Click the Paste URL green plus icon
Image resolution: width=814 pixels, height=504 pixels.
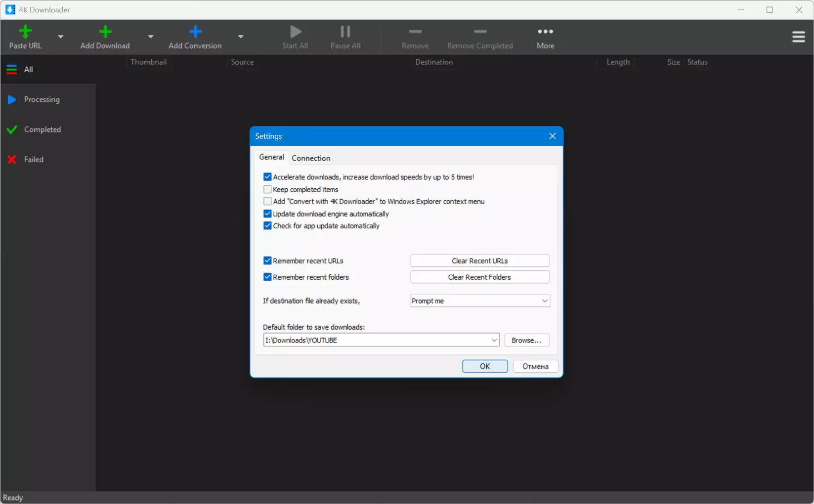click(x=25, y=32)
